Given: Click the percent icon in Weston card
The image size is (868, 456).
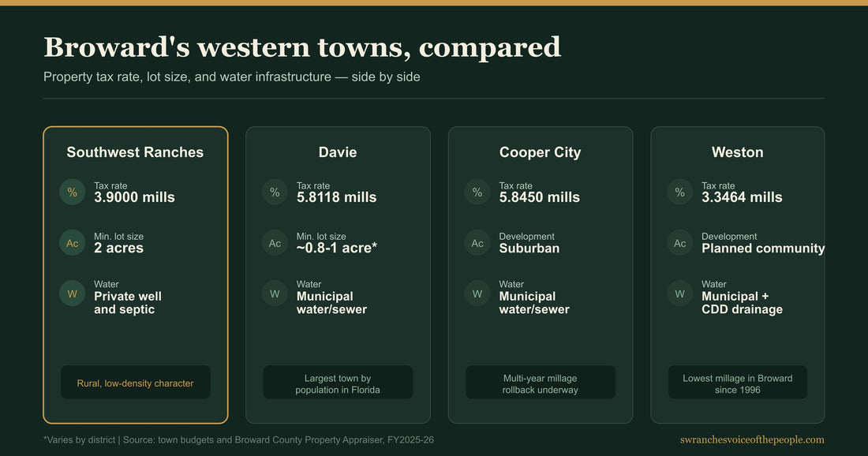Looking at the screenshot, I should point(679,192).
